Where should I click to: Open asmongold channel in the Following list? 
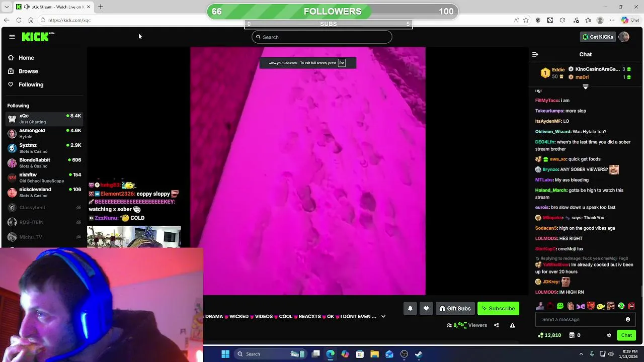point(44,133)
